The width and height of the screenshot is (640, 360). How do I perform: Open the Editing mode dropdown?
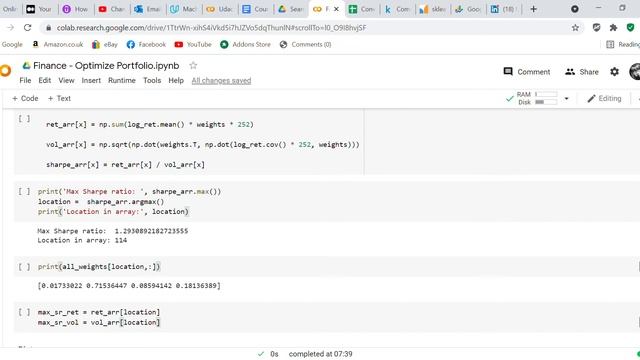tap(604, 98)
